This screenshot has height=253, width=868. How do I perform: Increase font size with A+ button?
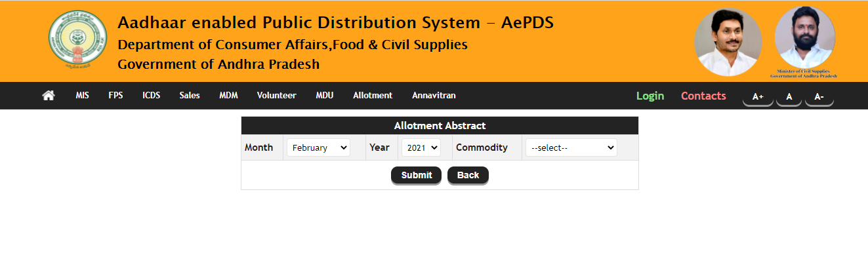[x=758, y=96]
